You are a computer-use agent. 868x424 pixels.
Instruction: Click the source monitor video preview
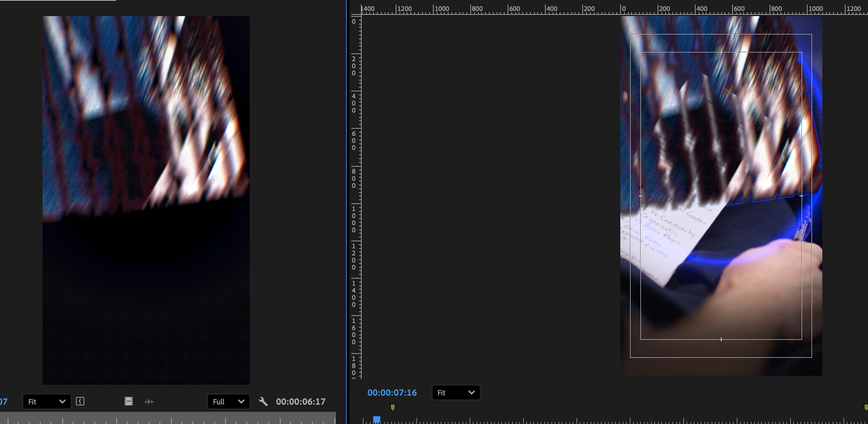click(146, 200)
